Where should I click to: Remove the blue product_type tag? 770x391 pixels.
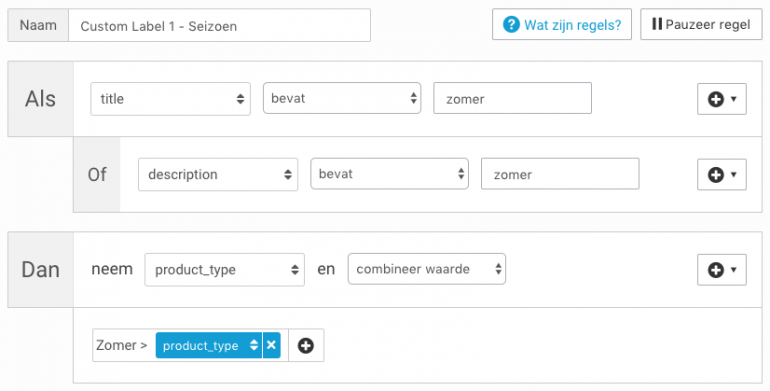point(271,345)
